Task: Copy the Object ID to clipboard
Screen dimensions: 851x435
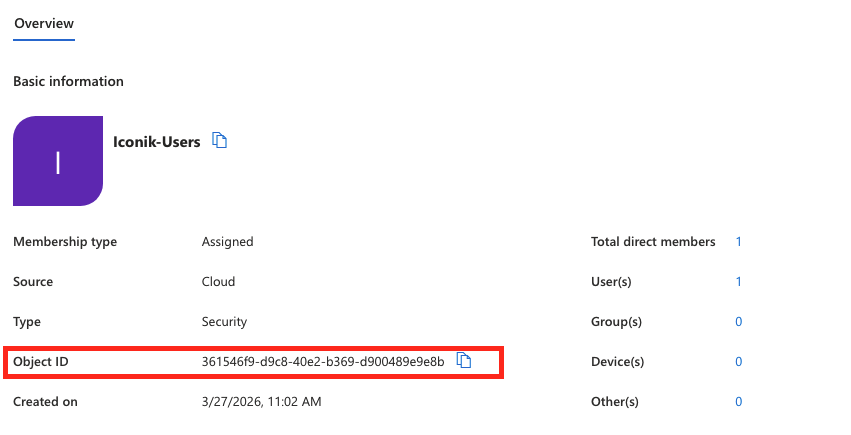Action: tap(464, 361)
